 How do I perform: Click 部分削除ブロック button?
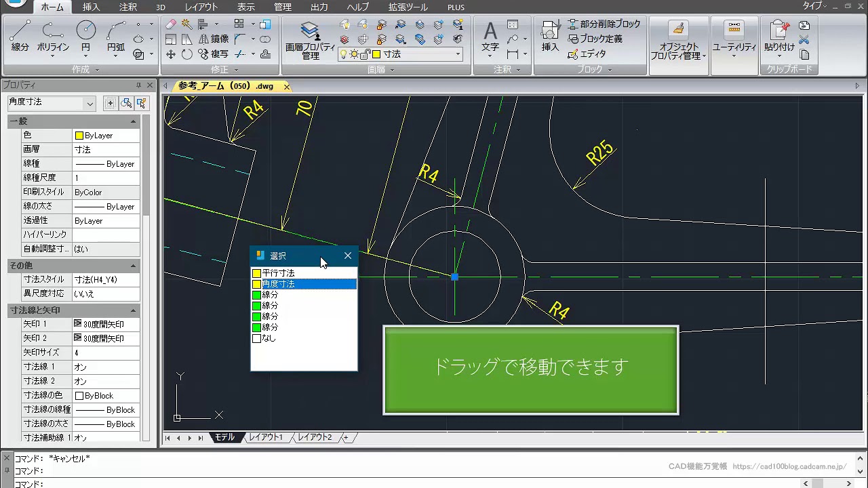pyautogui.click(x=604, y=24)
